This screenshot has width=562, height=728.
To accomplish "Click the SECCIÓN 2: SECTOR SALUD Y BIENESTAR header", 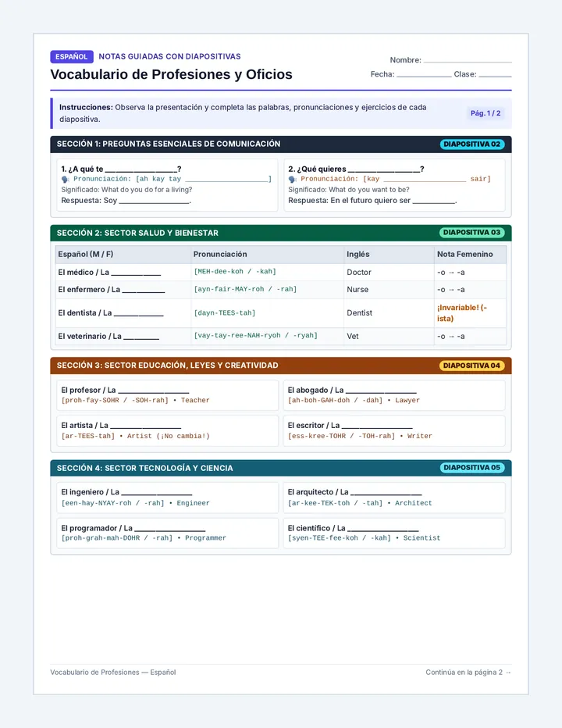I will pyautogui.click(x=137, y=233).
